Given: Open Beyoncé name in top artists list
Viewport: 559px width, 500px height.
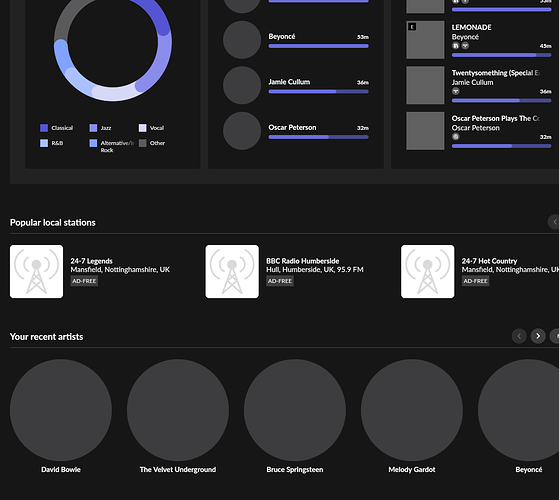Looking at the screenshot, I should pos(282,36).
